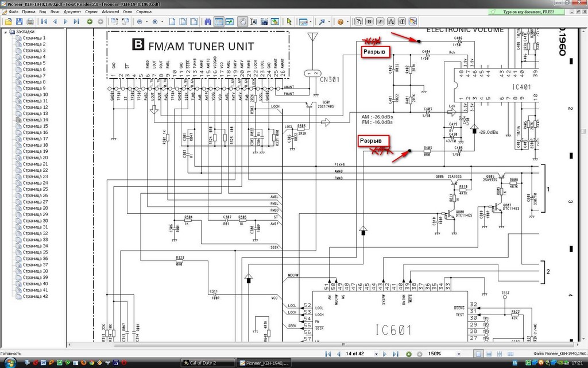
Task: Toggle the navigation panel visibility icon
Action: (219, 22)
